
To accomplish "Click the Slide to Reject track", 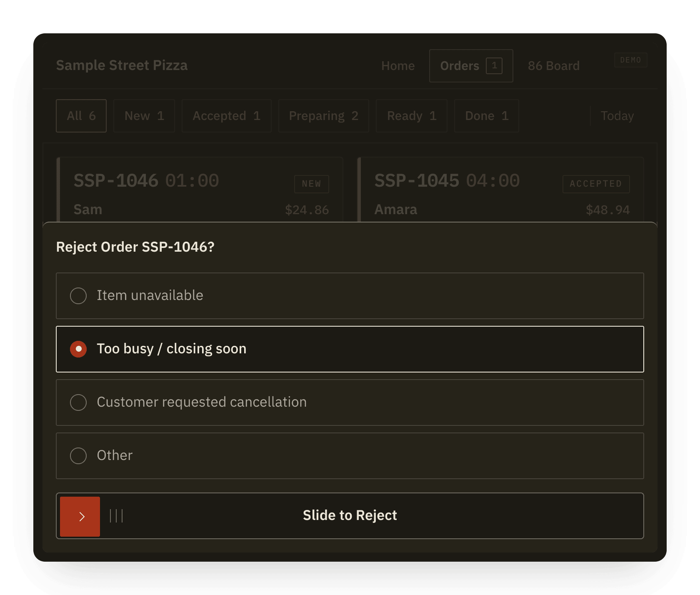I will (350, 516).
